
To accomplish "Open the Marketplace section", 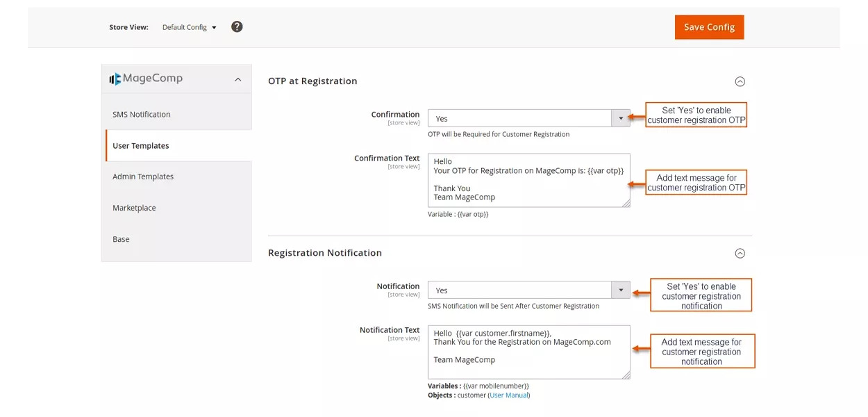I will pyautogui.click(x=135, y=207).
